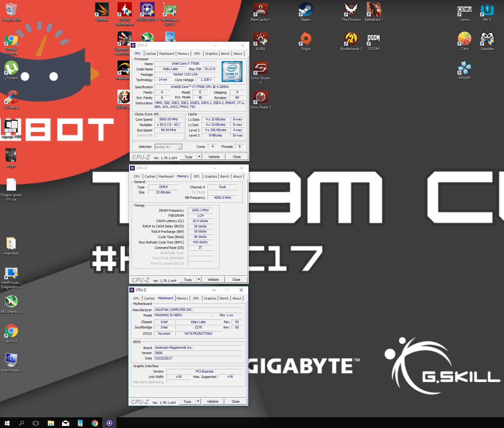Launch 3DMark from the desktop
This screenshot has height=428, width=504.
(102, 12)
